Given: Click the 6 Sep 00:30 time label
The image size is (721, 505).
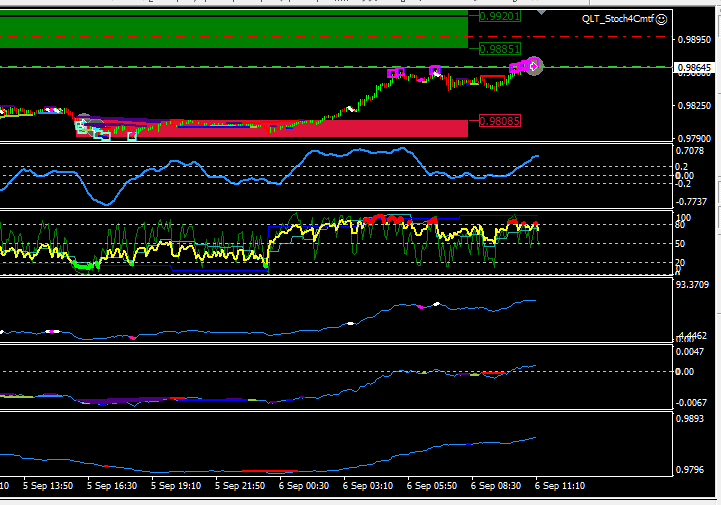Looking at the screenshot, I should click(x=304, y=486).
